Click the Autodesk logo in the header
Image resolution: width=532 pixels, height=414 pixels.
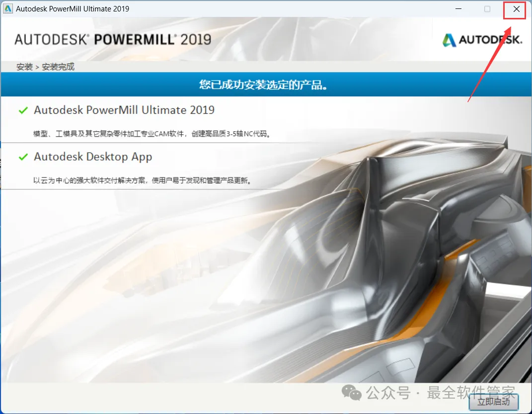(x=482, y=40)
